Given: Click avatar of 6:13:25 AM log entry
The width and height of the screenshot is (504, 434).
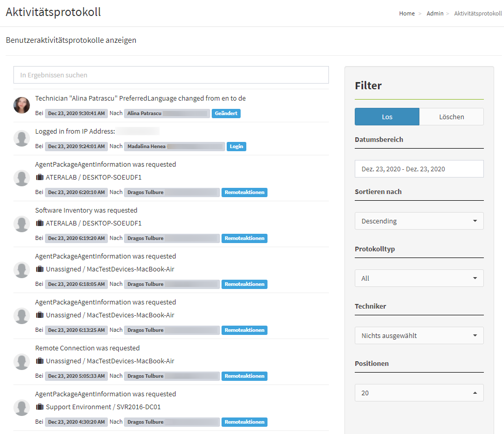Looking at the screenshot, I should (22, 316).
